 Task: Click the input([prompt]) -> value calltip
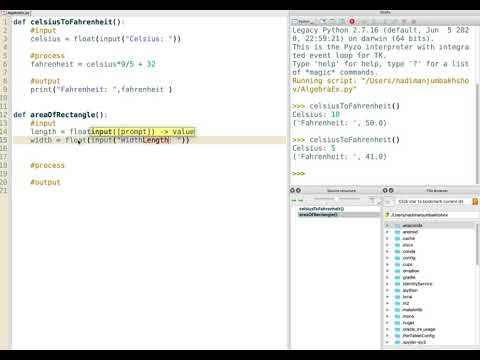[143, 132]
